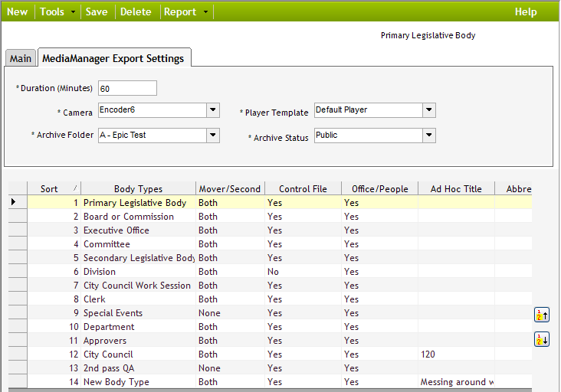Screen dimensions: 561x392
Task: Open the Report menu
Action: coord(180,11)
